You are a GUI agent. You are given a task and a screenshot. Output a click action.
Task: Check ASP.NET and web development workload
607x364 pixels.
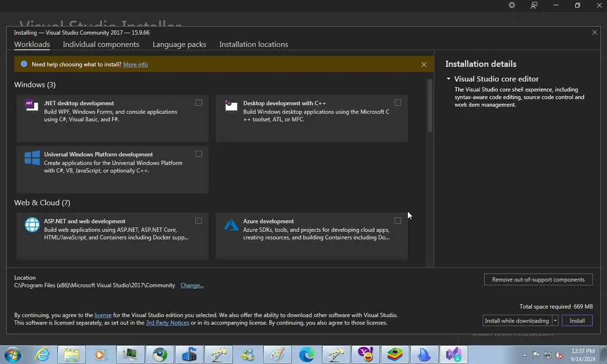click(199, 221)
